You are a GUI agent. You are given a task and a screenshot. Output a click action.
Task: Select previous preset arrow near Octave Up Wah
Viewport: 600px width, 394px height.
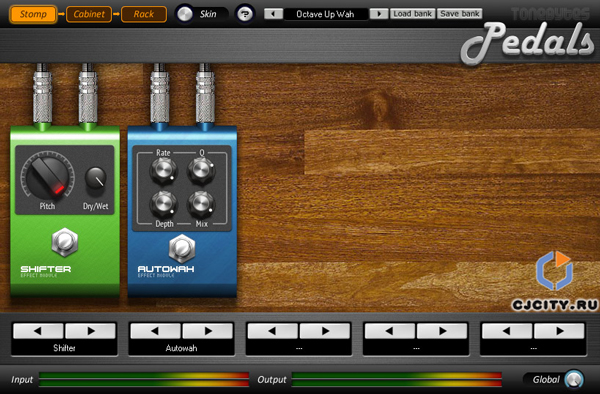(273, 14)
